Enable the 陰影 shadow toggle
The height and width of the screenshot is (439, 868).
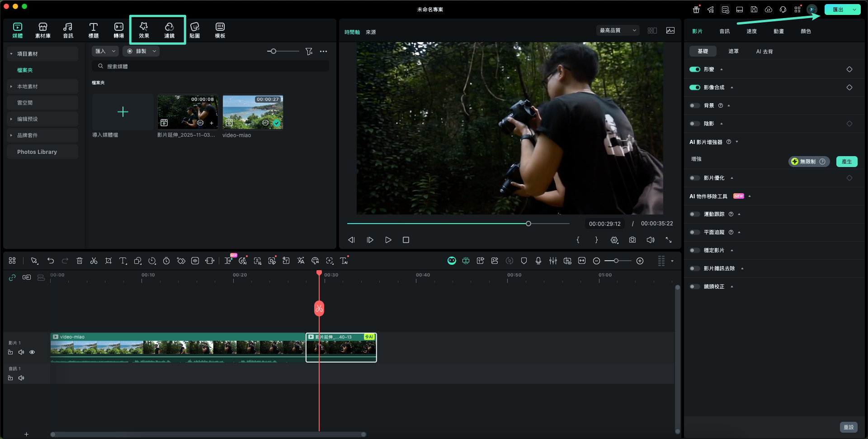[x=694, y=124]
